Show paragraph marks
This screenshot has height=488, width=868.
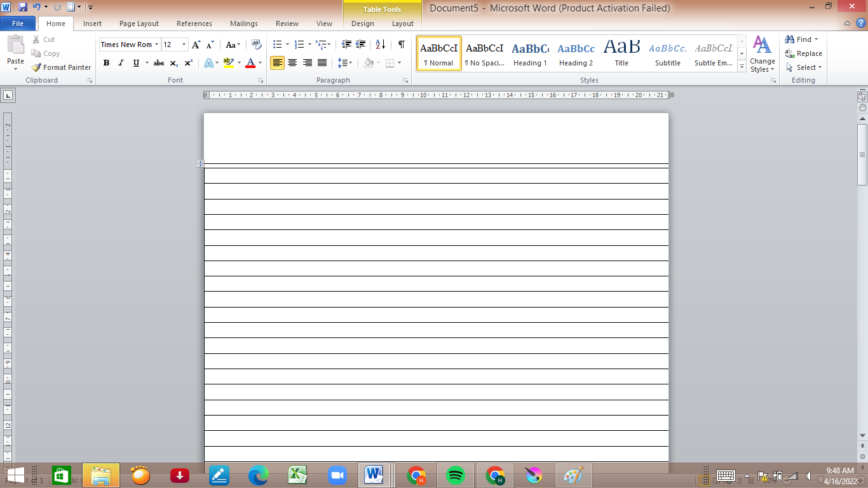point(400,45)
